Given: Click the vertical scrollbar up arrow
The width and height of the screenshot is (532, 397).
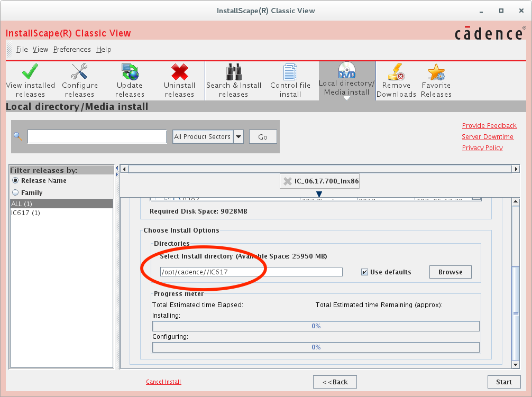Looking at the screenshot, I should click(x=516, y=202).
